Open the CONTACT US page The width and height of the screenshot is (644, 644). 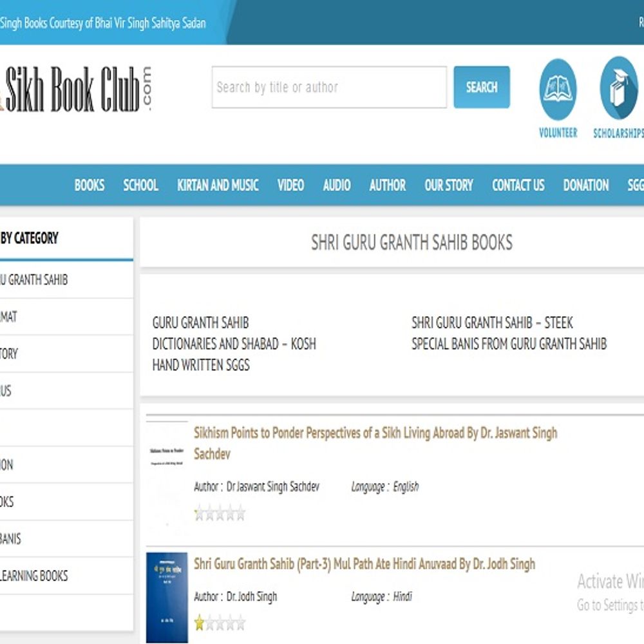pos(518,185)
